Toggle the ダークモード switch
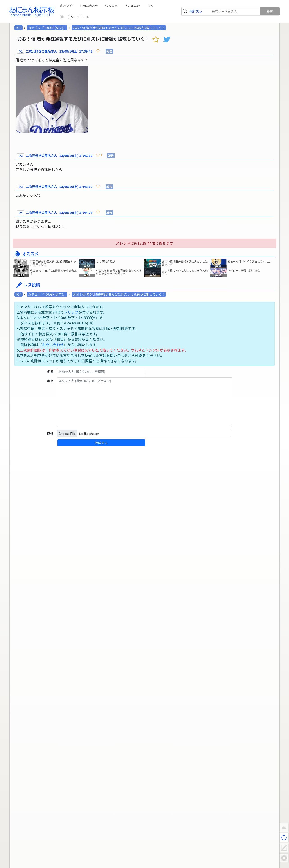The height and width of the screenshot is (868, 289). (64, 17)
